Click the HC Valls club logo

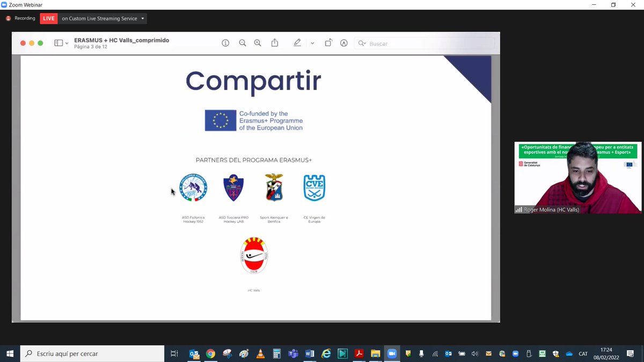(x=254, y=255)
